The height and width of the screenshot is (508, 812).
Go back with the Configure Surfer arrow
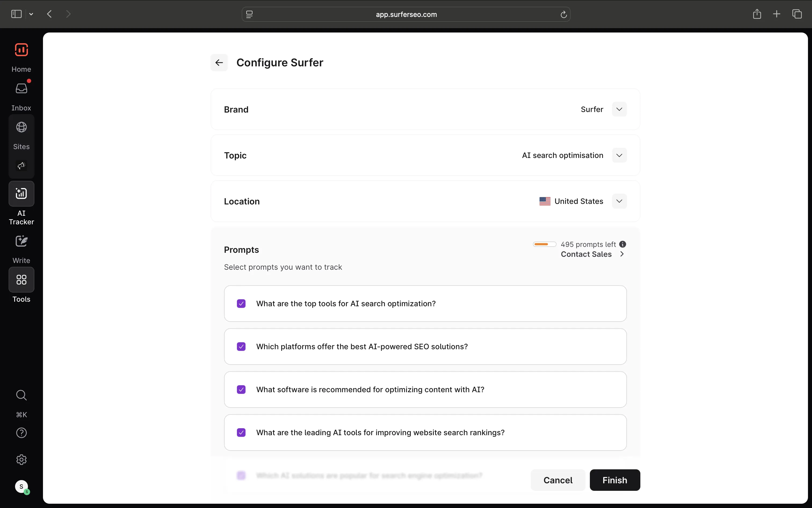[x=219, y=63]
